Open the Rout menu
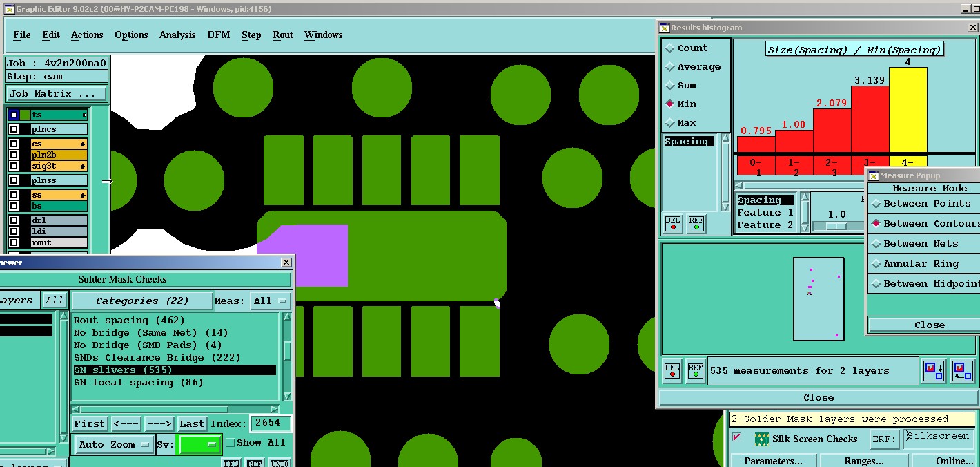The height and width of the screenshot is (467, 980). coord(283,35)
